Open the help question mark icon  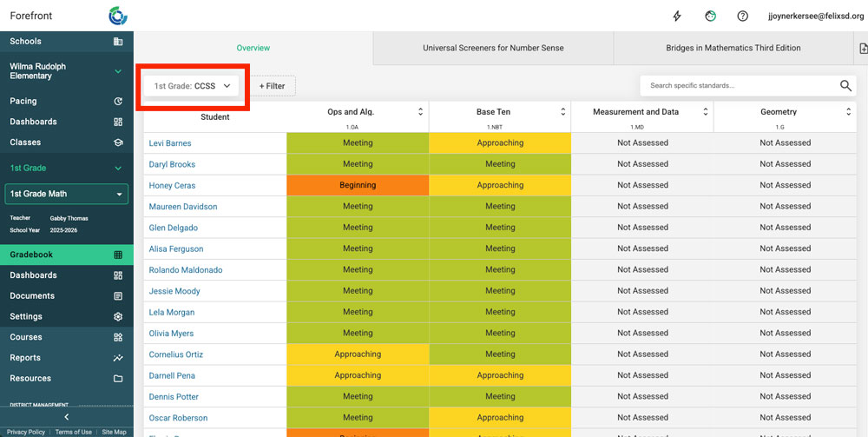click(743, 16)
